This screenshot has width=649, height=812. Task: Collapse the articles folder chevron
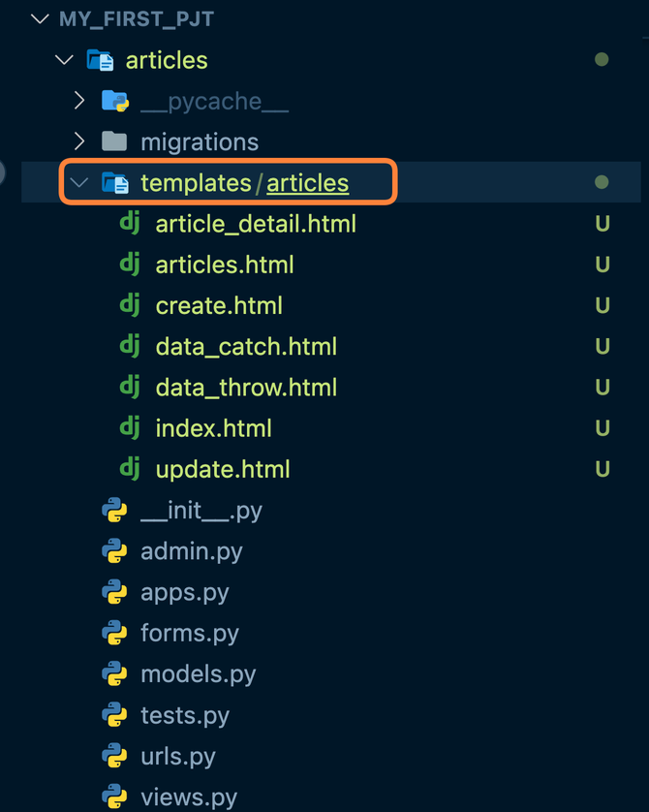tap(65, 60)
